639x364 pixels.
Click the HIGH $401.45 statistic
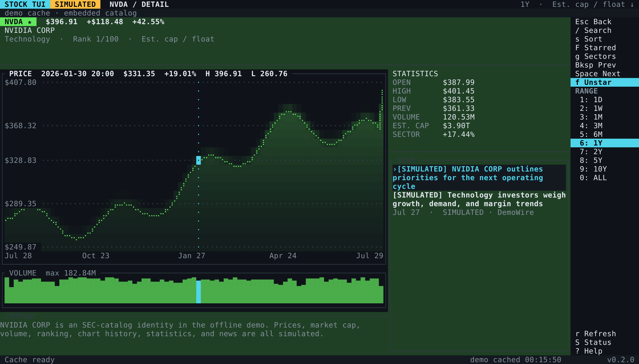tap(433, 91)
